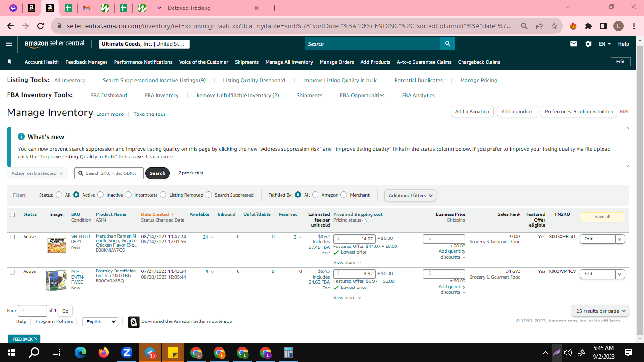644x362 pixels.
Task: Open Windows notification center icon
Action: (x=628, y=352)
